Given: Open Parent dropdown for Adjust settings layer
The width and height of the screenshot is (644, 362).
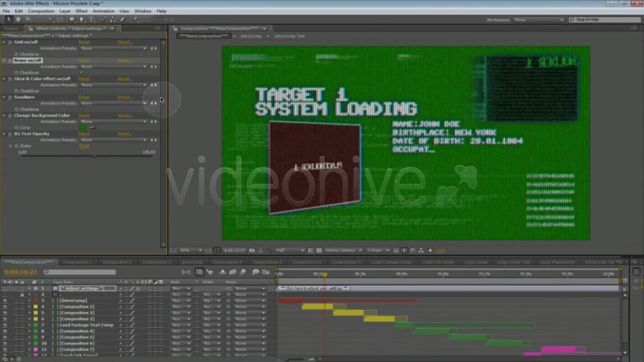Looking at the screenshot, I should 250,288.
